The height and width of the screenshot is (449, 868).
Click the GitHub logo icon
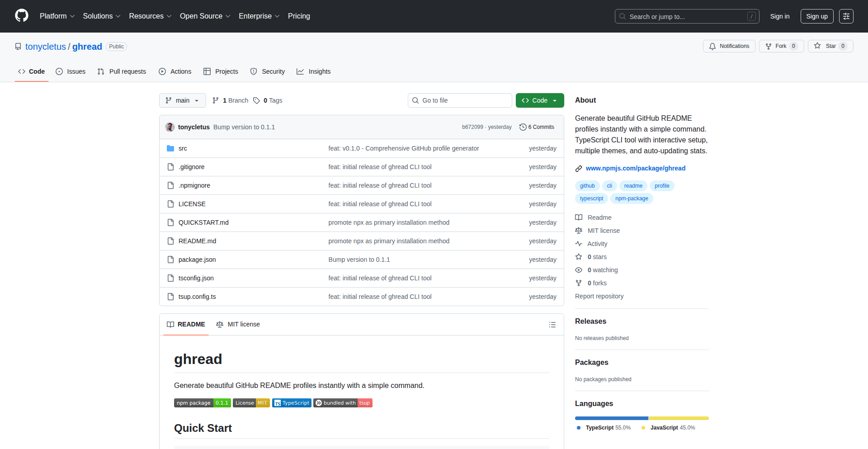22,16
